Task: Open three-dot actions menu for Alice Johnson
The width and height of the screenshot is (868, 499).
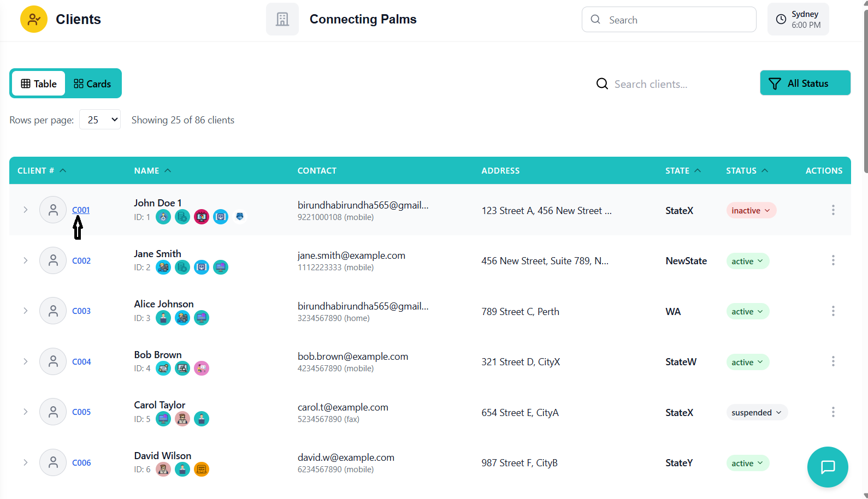Action: (x=832, y=311)
